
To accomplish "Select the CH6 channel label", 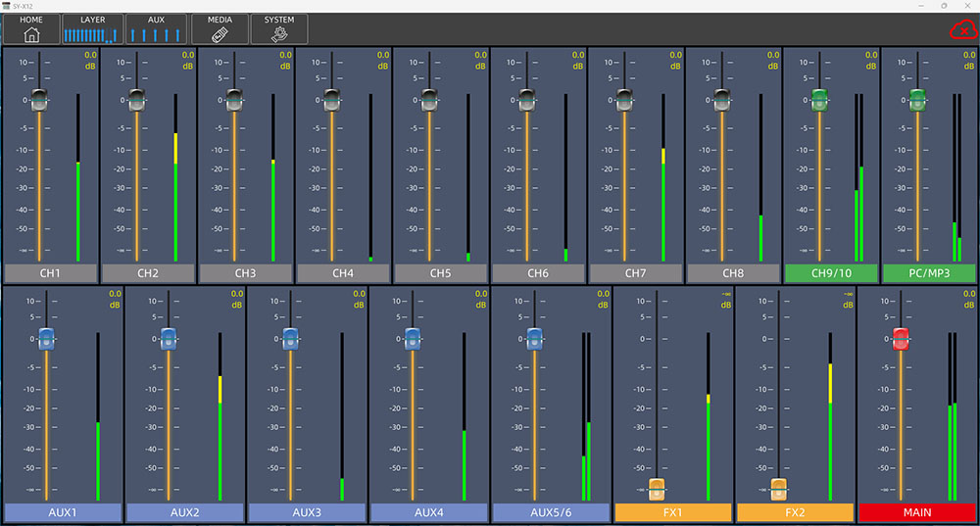I will [538, 273].
